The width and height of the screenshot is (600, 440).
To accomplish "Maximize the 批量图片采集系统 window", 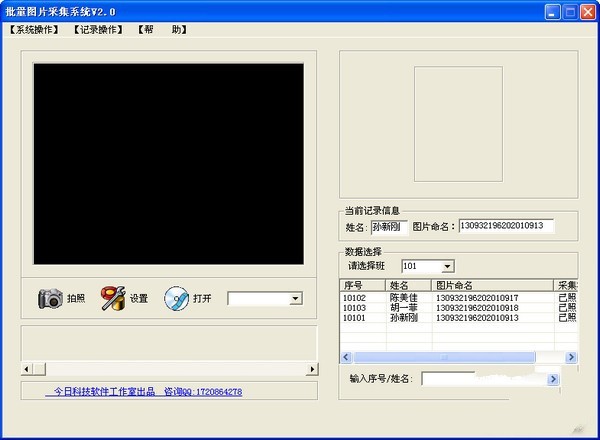I will [x=570, y=12].
